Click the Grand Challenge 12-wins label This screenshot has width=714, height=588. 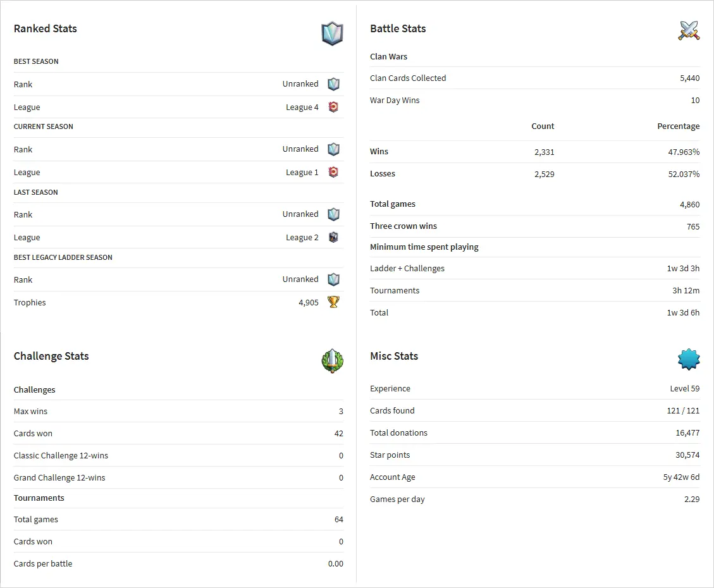coord(59,478)
